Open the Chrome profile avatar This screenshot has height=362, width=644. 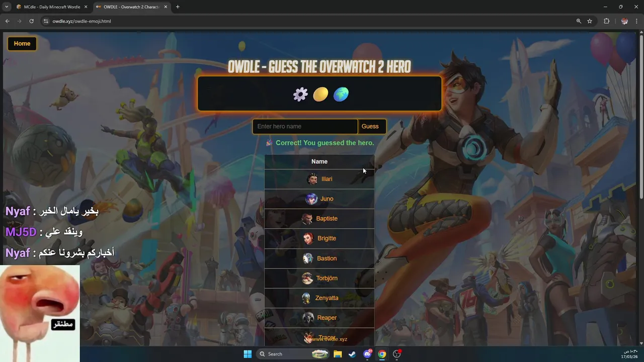point(624,21)
